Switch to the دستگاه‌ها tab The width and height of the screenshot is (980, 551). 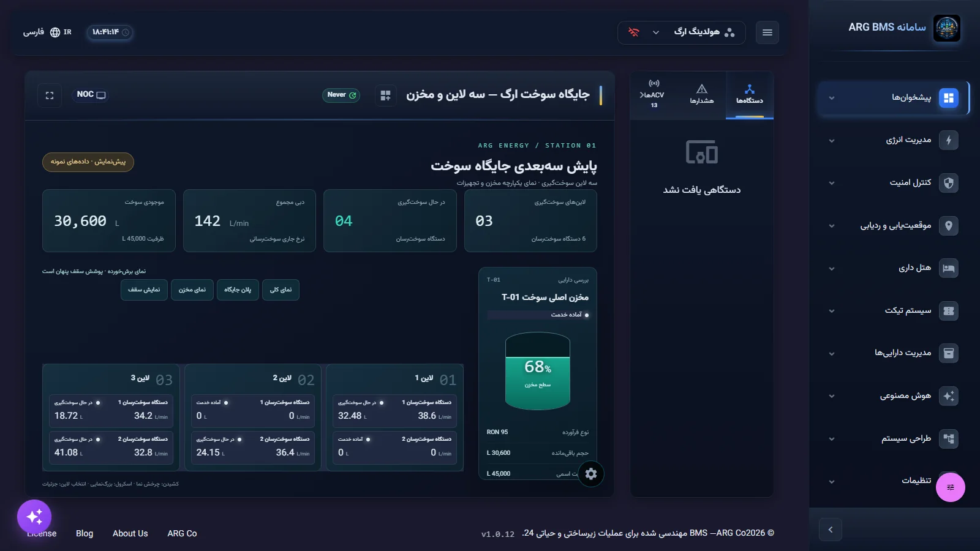point(750,95)
